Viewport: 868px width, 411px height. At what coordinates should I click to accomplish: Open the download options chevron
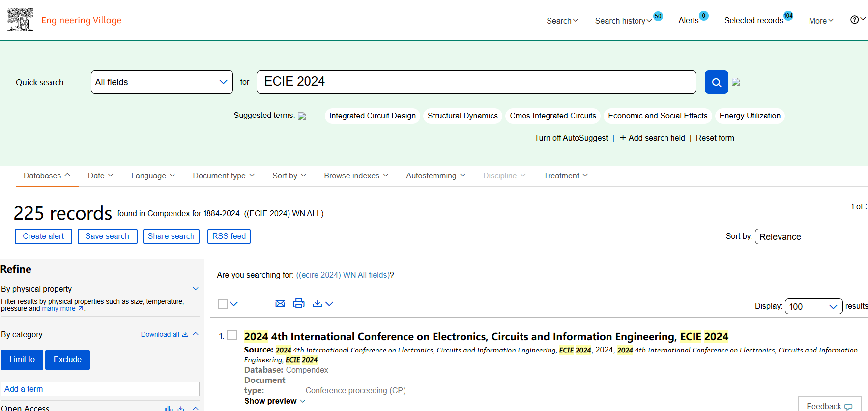(x=329, y=304)
